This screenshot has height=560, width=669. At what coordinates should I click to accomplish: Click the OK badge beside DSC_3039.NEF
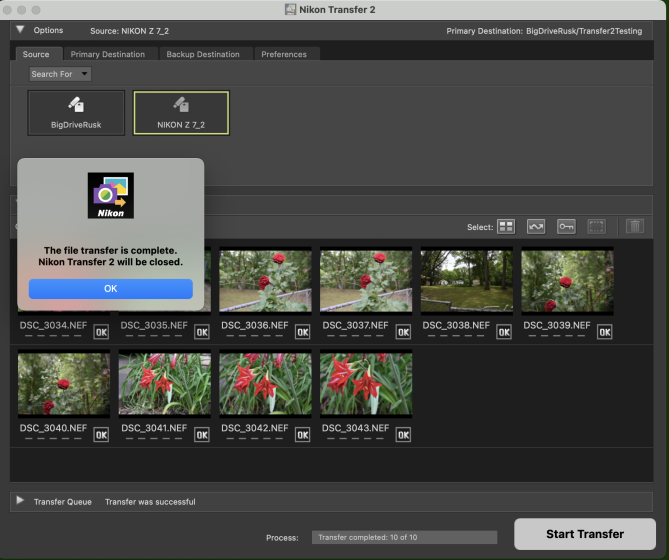click(x=603, y=332)
